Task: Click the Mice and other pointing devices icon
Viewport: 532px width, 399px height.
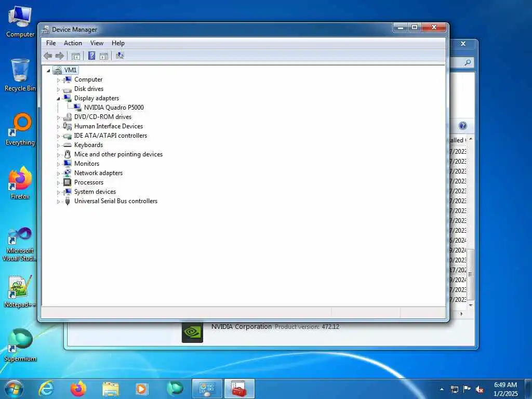Action: coord(68,154)
